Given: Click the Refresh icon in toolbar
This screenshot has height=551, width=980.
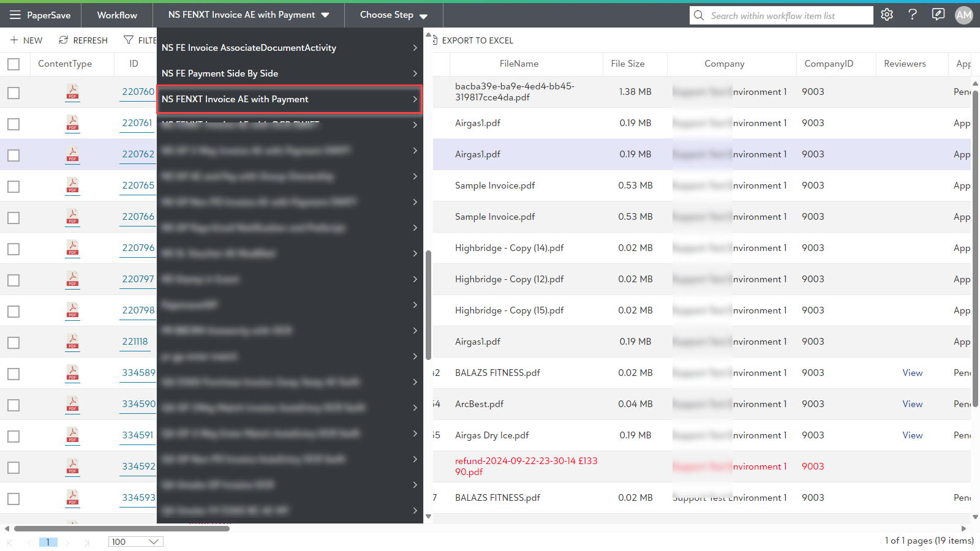Looking at the screenshot, I should coord(63,40).
